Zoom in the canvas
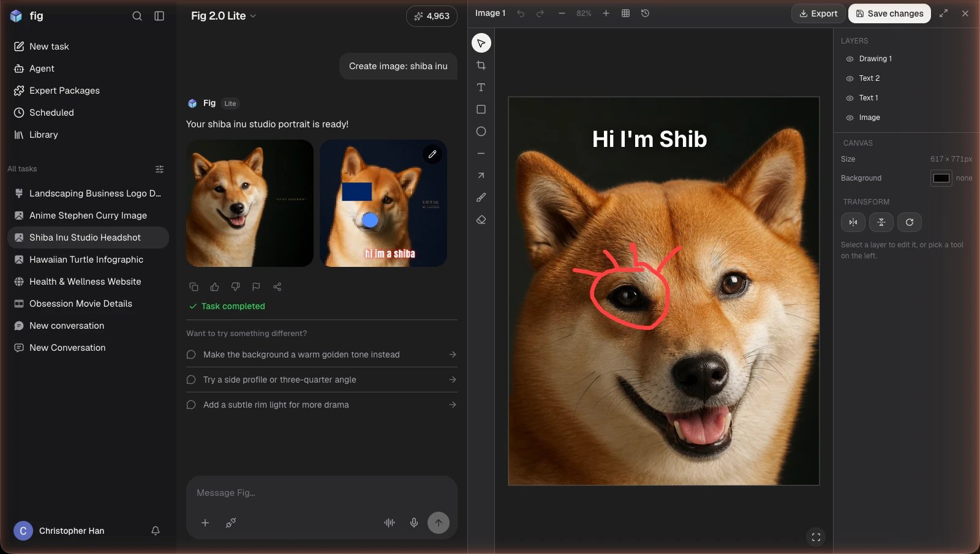 (x=606, y=13)
